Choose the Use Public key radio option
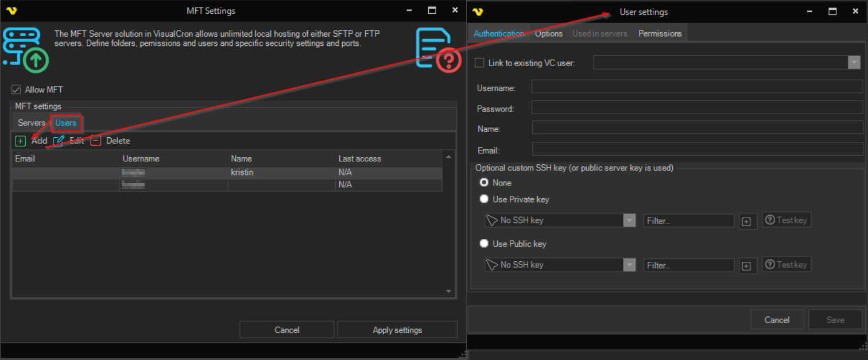This screenshot has height=360, width=868. 484,243
